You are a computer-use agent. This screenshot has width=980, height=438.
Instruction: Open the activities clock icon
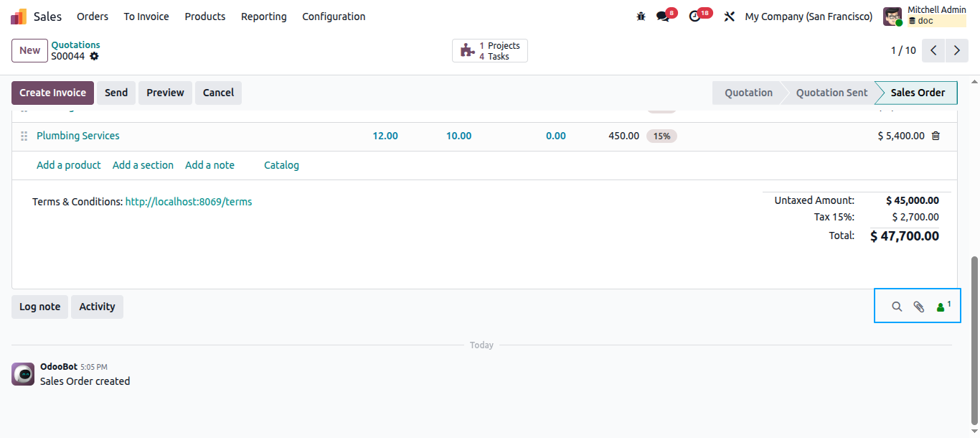(x=694, y=17)
